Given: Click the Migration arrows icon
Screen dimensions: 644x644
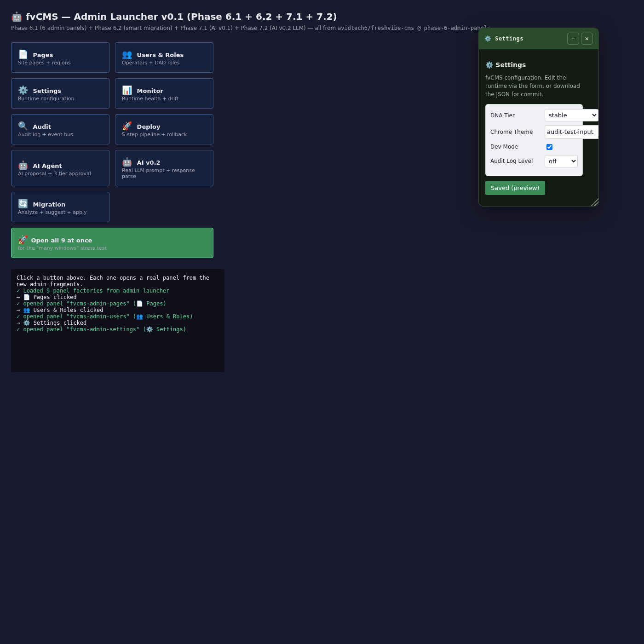Looking at the screenshot, I should tap(23, 204).
